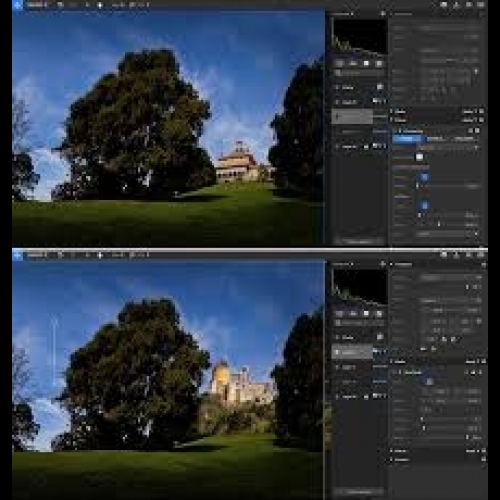
Task: Expand the first collapsed filter section in upper right panel
Action: [x=392, y=111]
